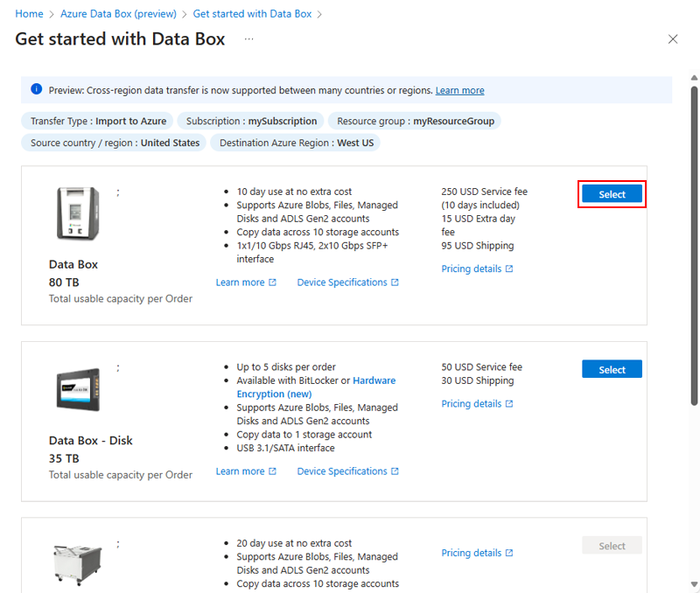
Task: Click external icon beside Data Box Device Specifications
Action: click(395, 283)
